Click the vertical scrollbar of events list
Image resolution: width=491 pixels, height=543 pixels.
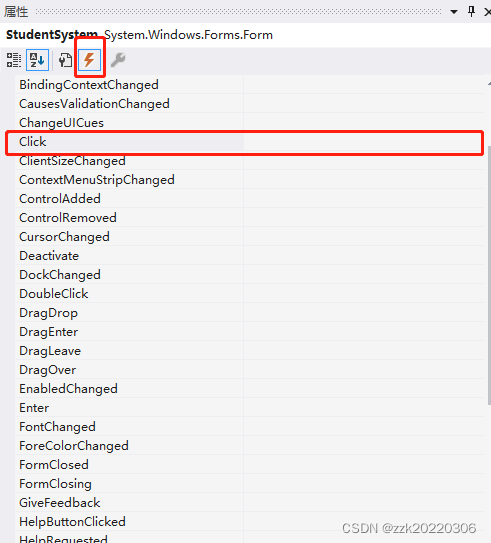pos(489,275)
